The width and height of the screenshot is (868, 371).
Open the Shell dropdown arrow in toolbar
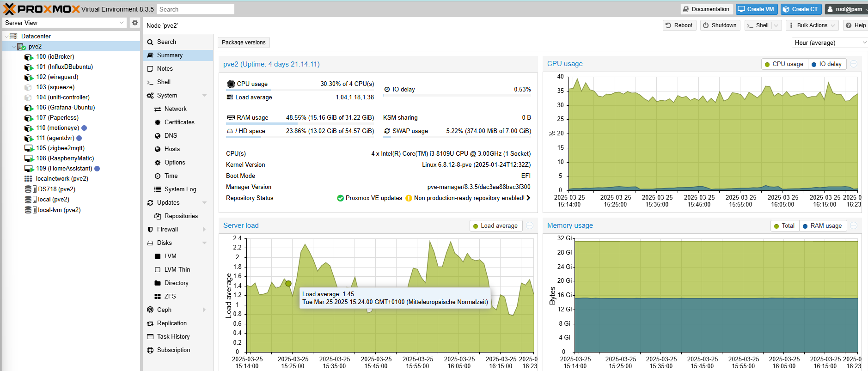776,25
